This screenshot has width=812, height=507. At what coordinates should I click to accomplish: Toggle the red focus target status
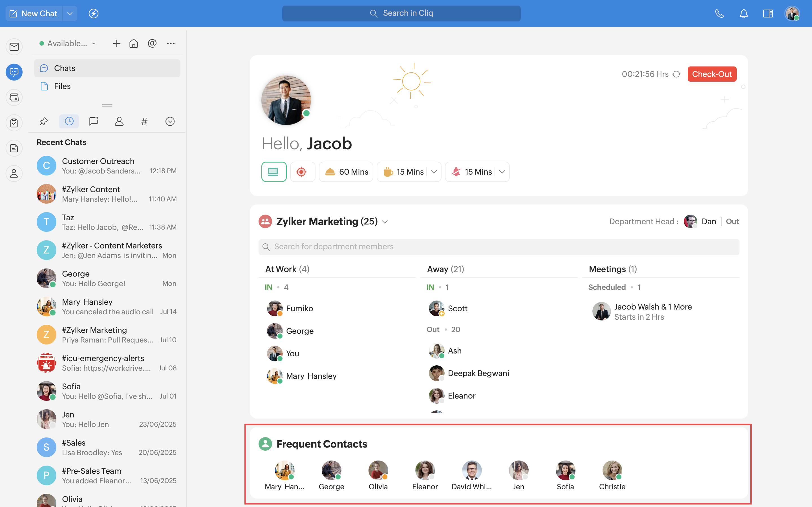coord(302,172)
